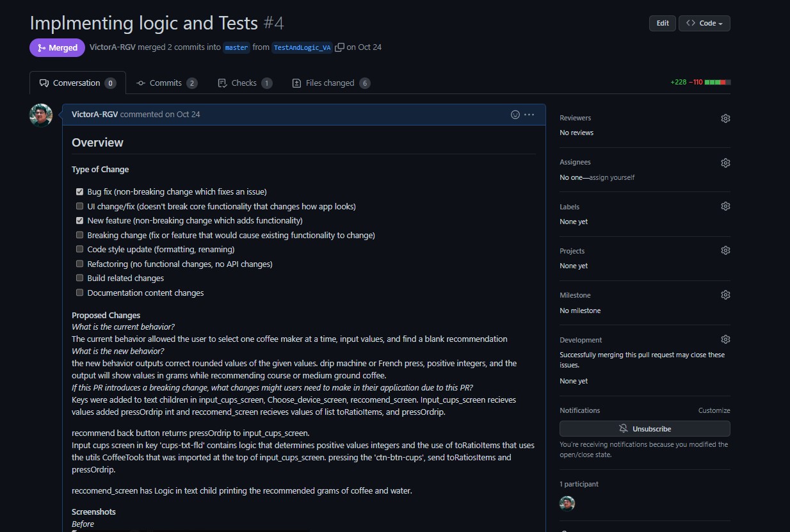Click the Reviewers gear icon
Viewport: 790px width, 532px height.
725,118
